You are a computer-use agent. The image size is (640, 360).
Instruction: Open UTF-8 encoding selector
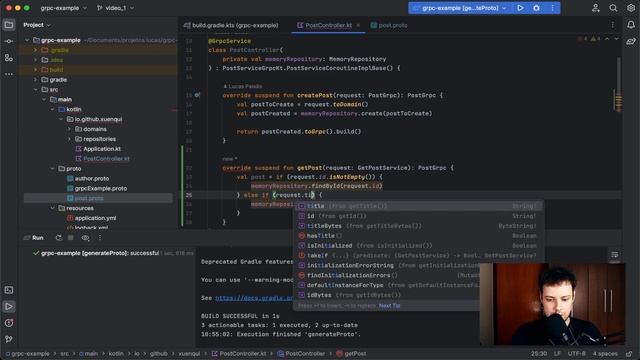[x=576, y=354]
